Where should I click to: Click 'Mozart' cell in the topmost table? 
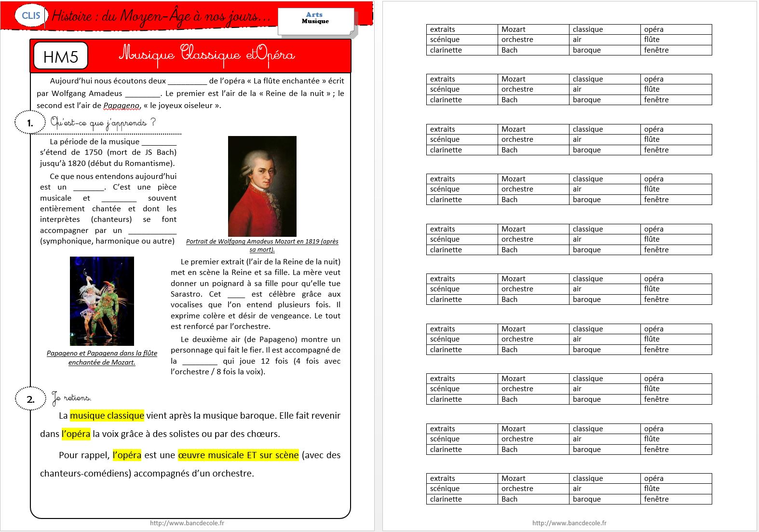[533, 29]
